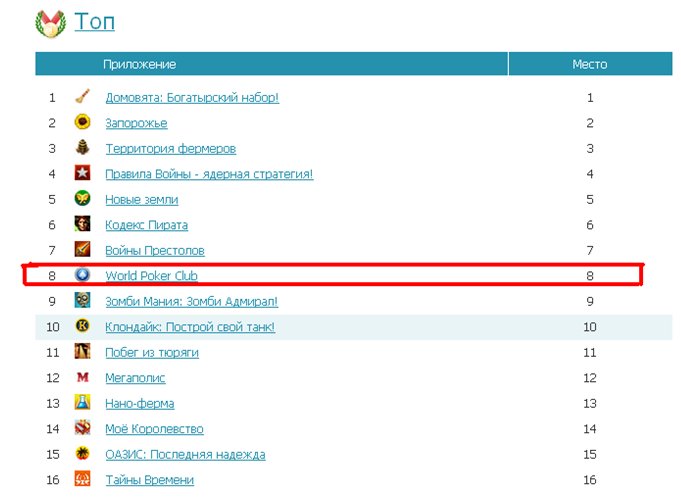This screenshot has width=681, height=500.
Task: Open Зомби Мания: Зомби Адмирал! link
Action: tap(192, 301)
